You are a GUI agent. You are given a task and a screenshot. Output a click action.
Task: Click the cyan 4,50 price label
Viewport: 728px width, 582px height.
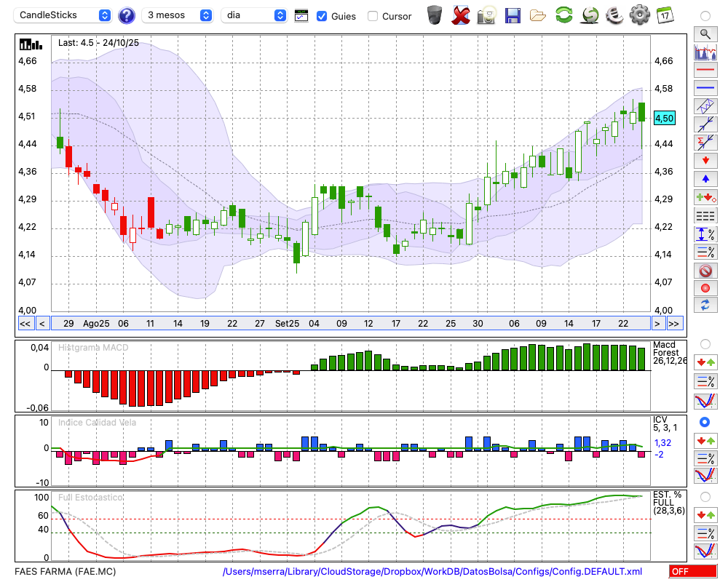pyautogui.click(x=664, y=119)
